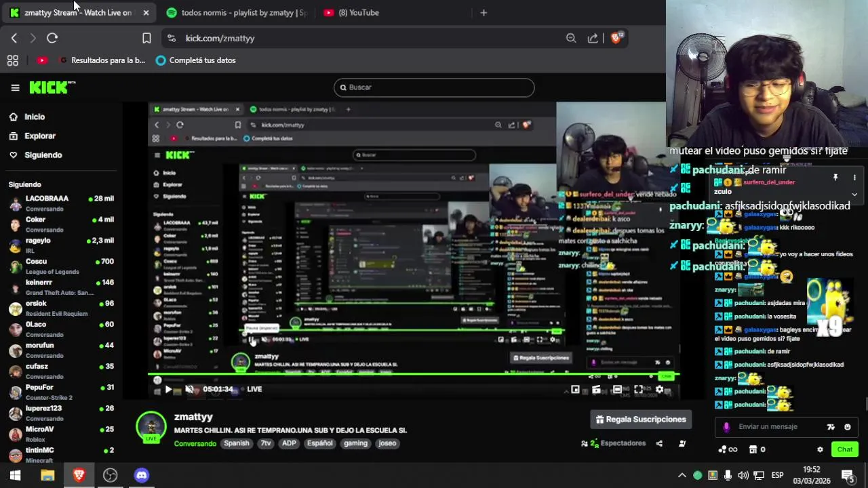
Task: Play the stream with the play button
Action: (x=168, y=389)
